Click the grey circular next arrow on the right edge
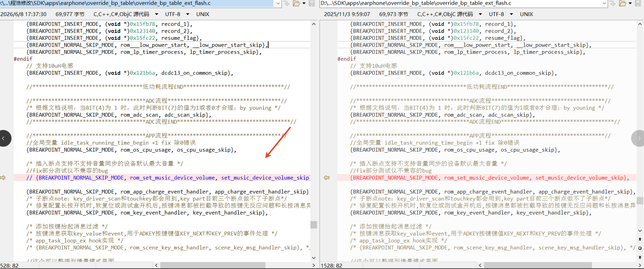Image resolution: width=644 pixels, height=269 pixels. click(x=638, y=138)
